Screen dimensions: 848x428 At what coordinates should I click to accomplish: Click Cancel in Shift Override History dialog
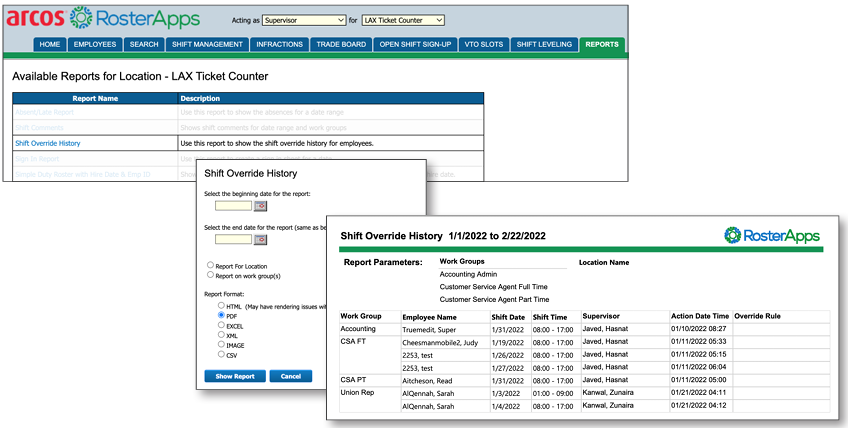click(291, 376)
